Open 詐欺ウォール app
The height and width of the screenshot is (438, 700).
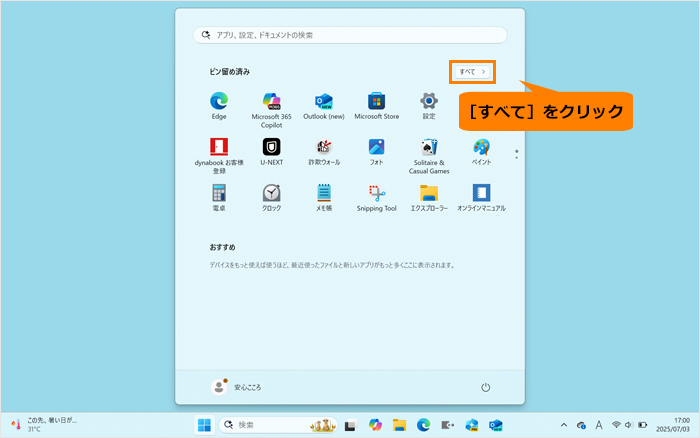[324, 152]
